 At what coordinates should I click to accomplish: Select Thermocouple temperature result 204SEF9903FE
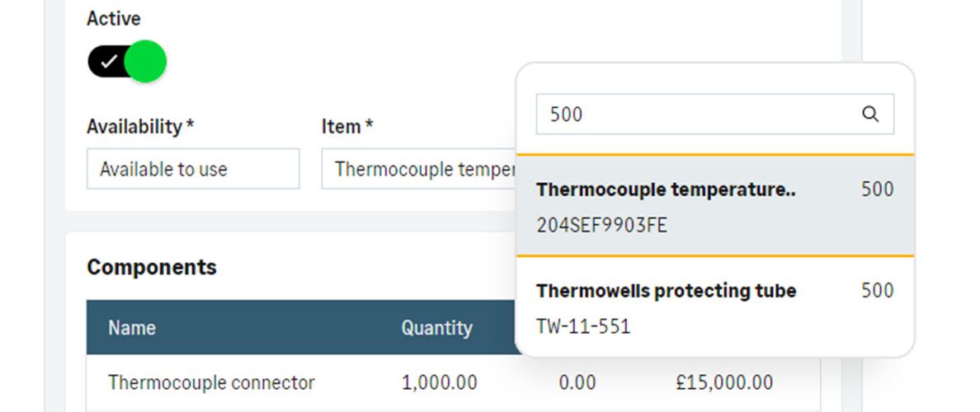715,205
